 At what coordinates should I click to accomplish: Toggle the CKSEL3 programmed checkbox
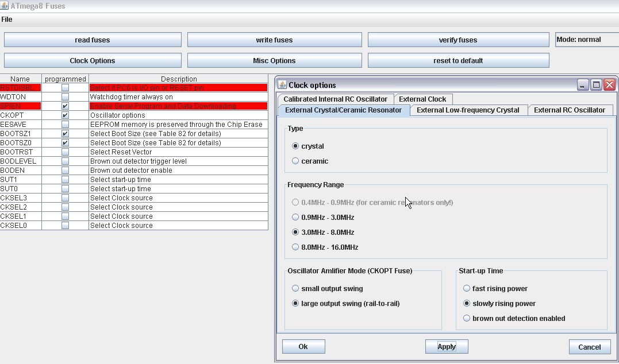65,198
